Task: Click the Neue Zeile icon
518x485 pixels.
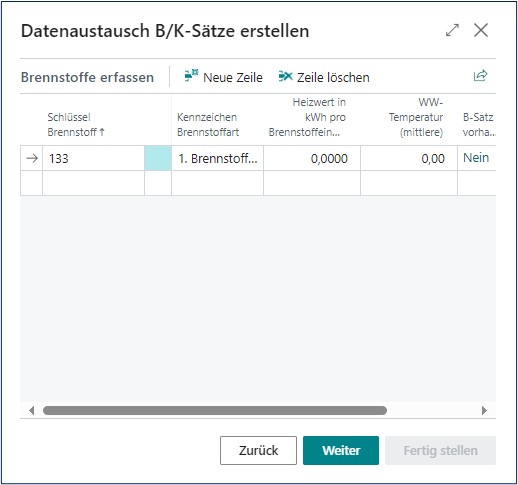Action: click(x=191, y=76)
